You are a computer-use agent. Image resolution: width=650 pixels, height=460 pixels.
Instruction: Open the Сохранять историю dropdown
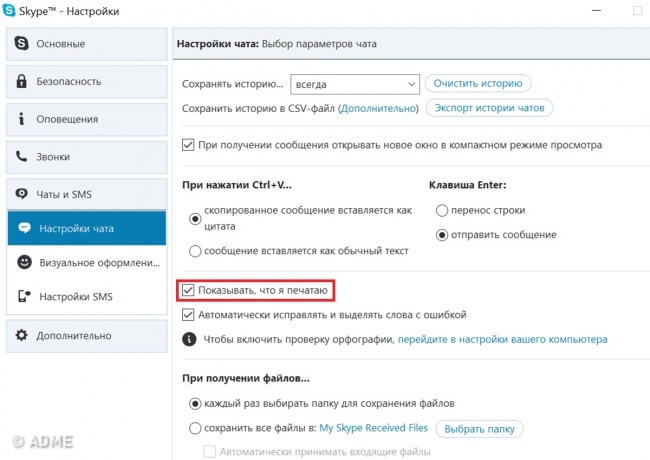click(x=354, y=84)
